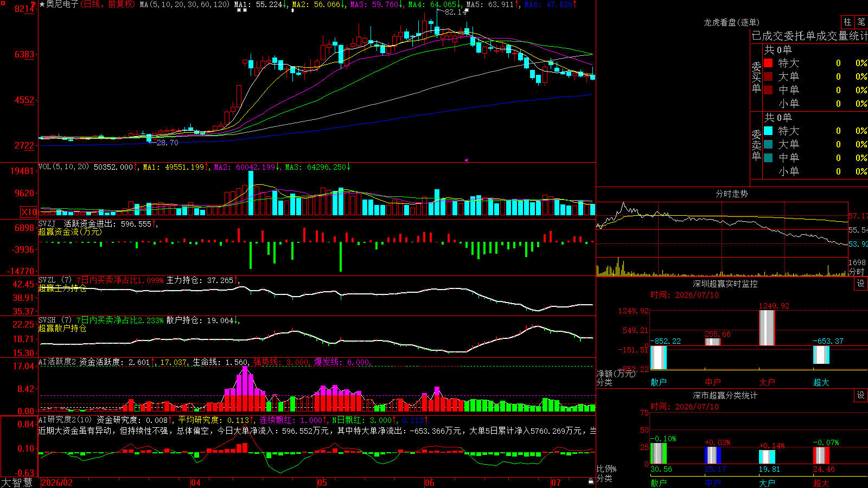Click the 超大 bar labeled -653.37
This screenshot has height=488, width=868.
tap(821, 355)
